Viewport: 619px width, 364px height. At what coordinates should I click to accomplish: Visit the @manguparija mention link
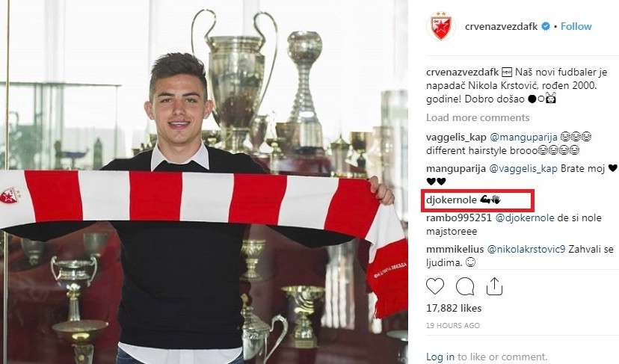(523, 138)
